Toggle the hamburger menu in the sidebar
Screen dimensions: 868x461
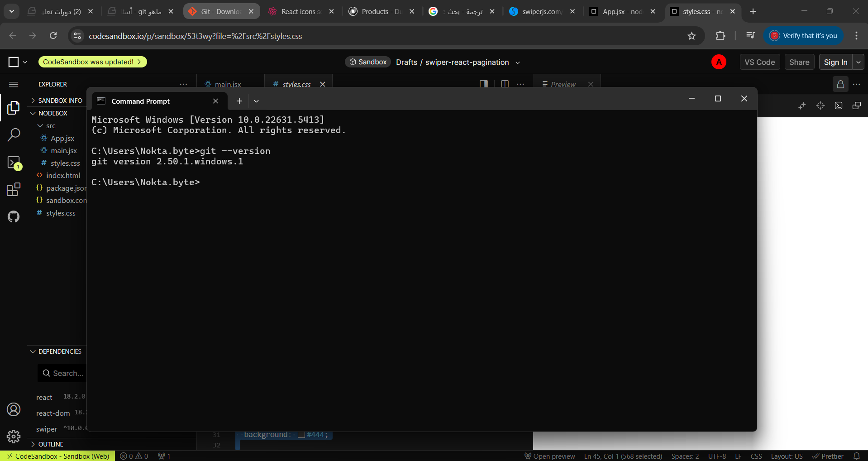tap(14, 84)
